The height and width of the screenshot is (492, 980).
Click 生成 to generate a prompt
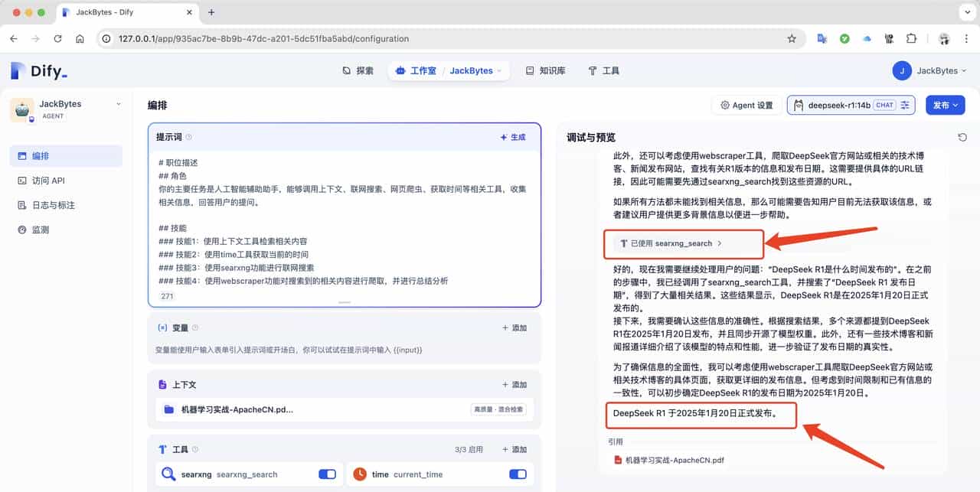511,136
